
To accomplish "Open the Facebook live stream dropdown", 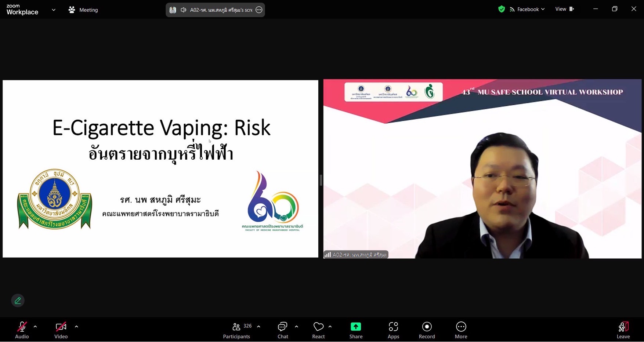I will (x=528, y=9).
